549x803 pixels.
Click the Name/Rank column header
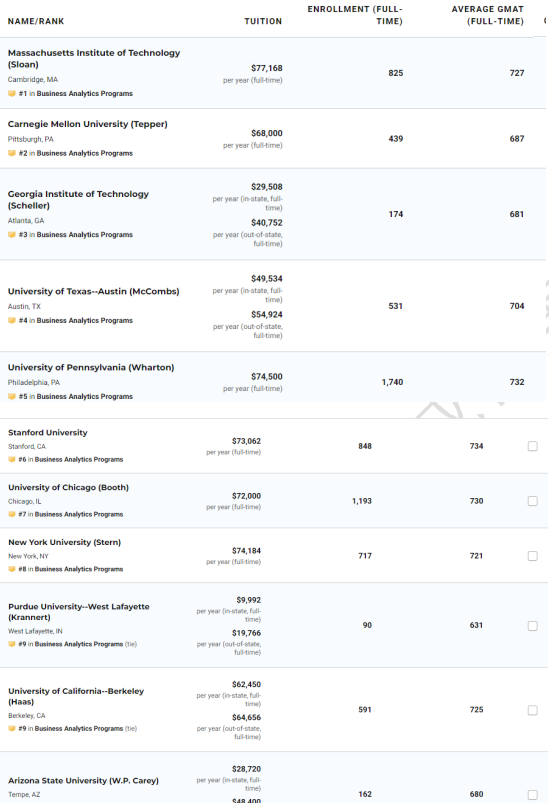point(36,21)
